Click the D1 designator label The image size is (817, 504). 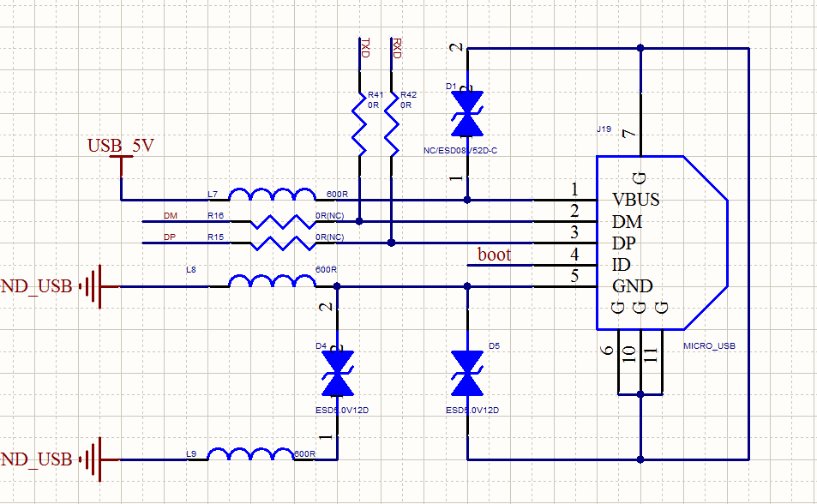451,86
